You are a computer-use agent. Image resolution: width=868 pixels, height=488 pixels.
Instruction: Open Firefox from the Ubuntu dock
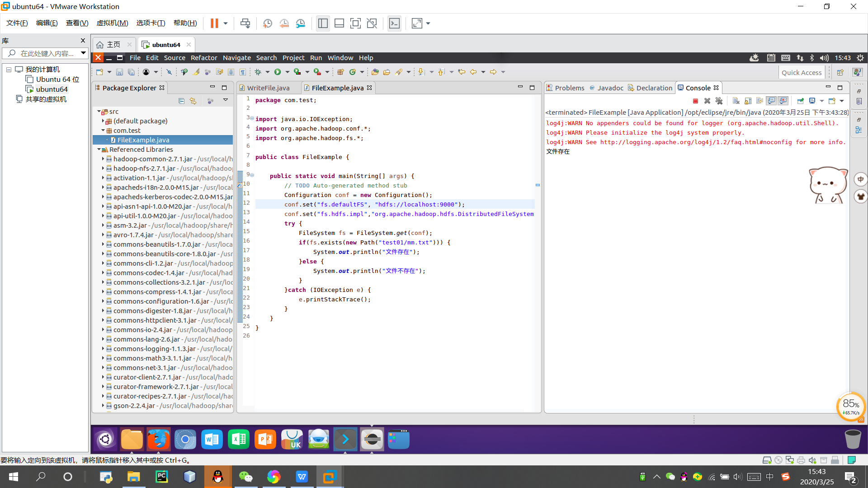(158, 439)
